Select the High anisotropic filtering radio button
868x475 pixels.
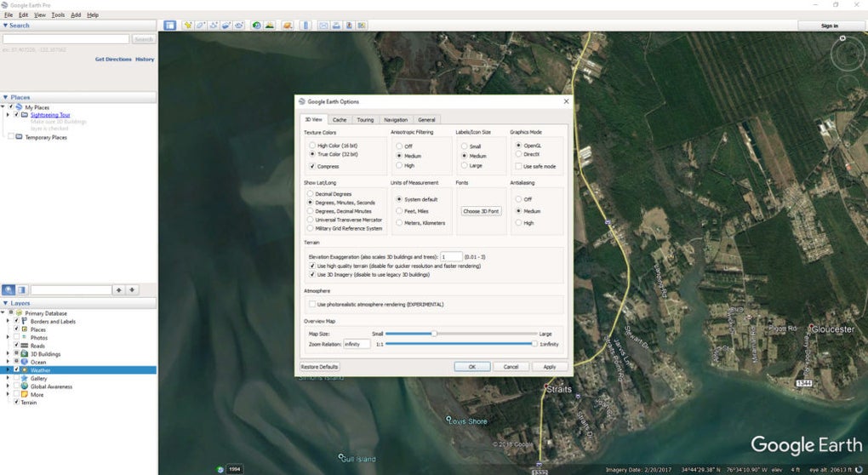click(397, 166)
